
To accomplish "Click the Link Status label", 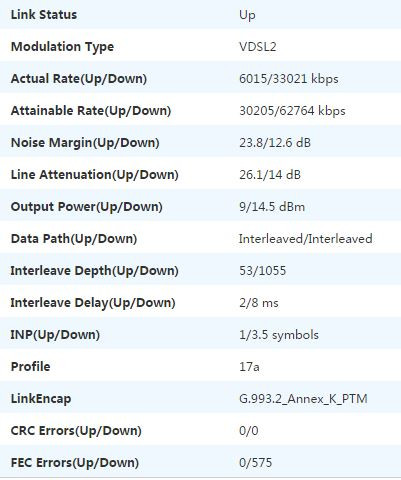I will tap(44, 15).
